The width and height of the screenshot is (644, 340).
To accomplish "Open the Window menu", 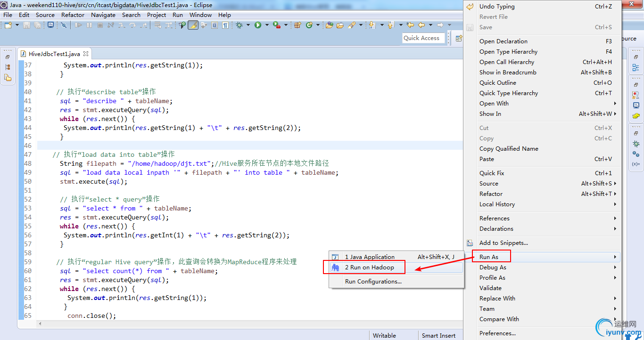I will pyautogui.click(x=201, y=15).
